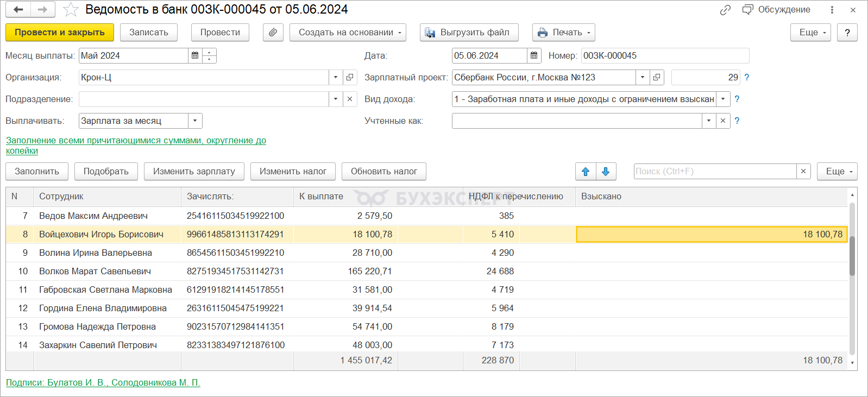
Task: Add document to favorites with star icon
Action: point(71,10)
